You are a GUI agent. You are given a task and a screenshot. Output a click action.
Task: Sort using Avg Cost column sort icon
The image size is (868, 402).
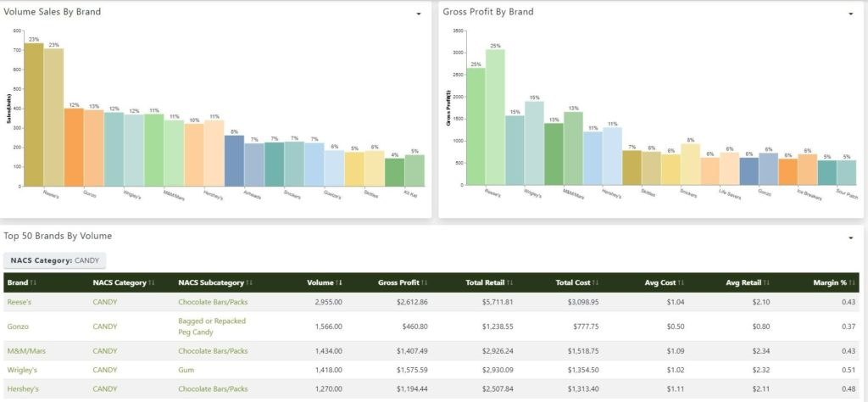click(x=681, y=283)
